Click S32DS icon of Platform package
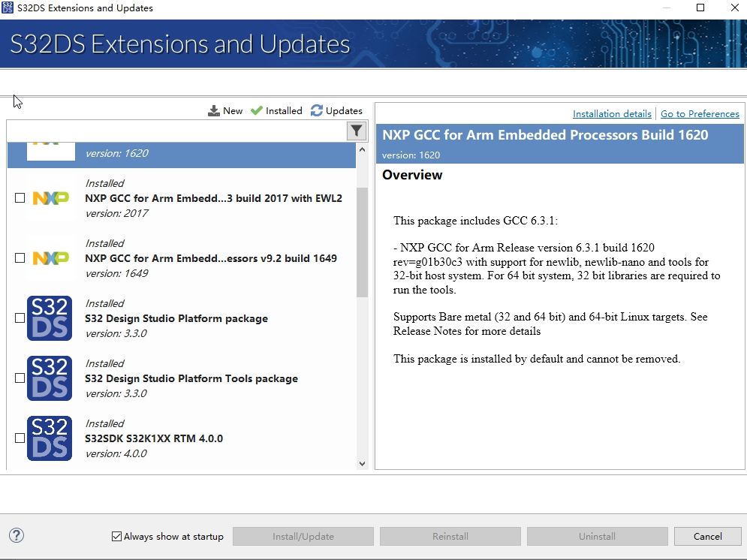 (50, 318)
